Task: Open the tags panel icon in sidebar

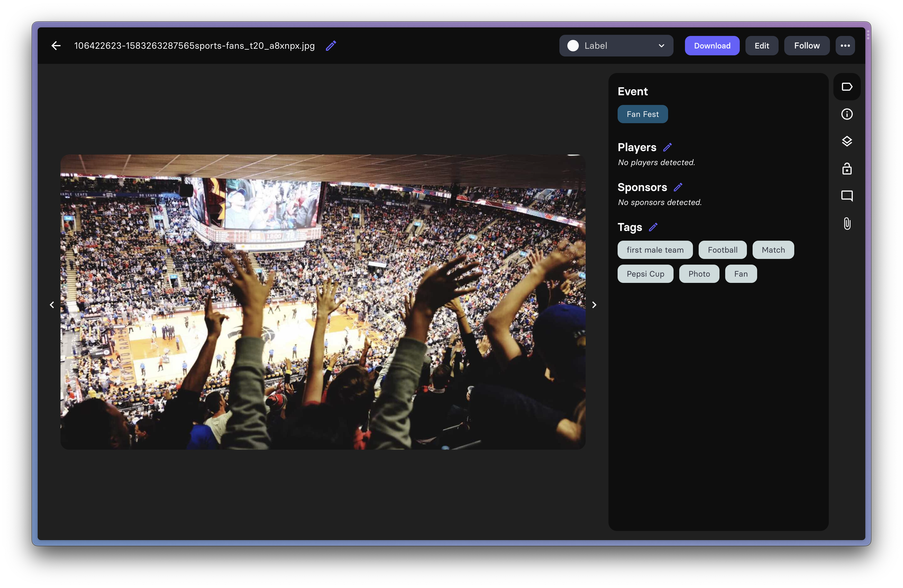Action: point(846,87)
